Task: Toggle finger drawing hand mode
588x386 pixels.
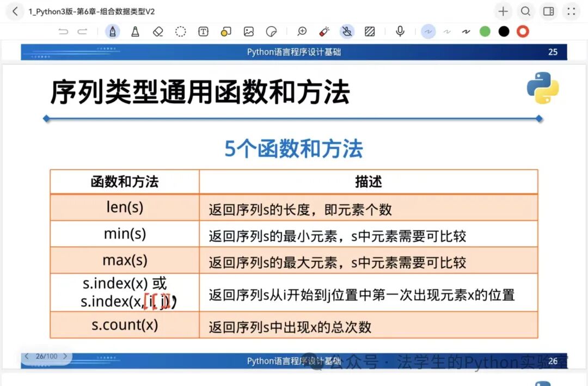Action: coord(347,32)
